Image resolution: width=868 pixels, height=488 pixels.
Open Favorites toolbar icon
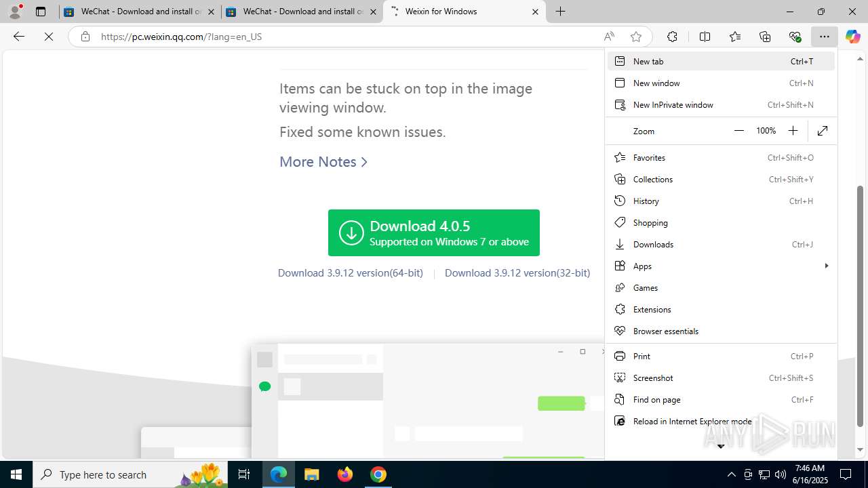[735, 37]
